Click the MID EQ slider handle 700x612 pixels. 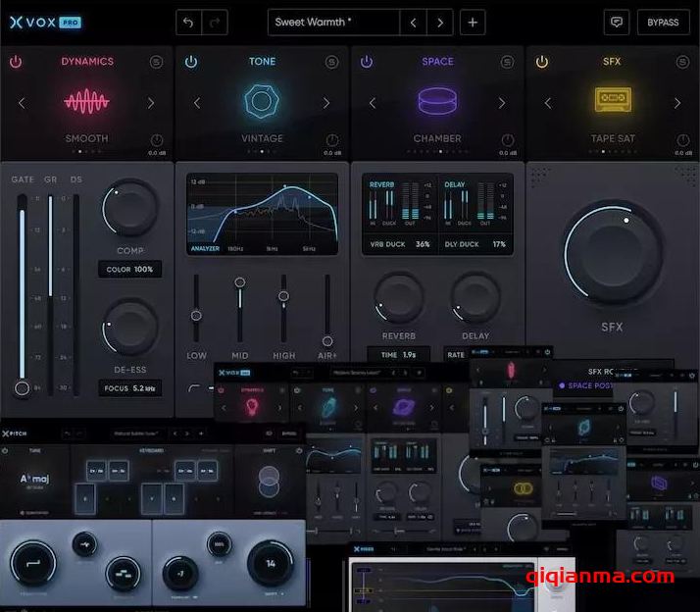point(240,282)
